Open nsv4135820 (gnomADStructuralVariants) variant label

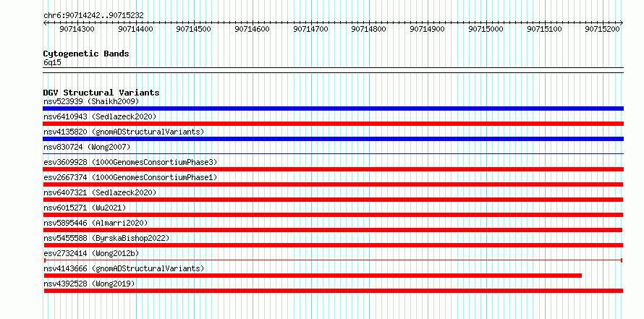(x=124, y=132)
